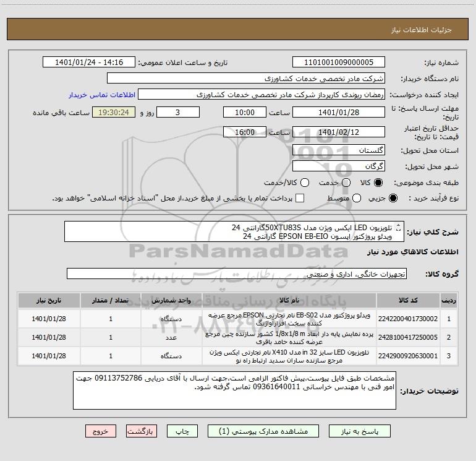Click the scroll arrows of شرح کلی نیاز box
476x461 pixels.
pos(399,228)
